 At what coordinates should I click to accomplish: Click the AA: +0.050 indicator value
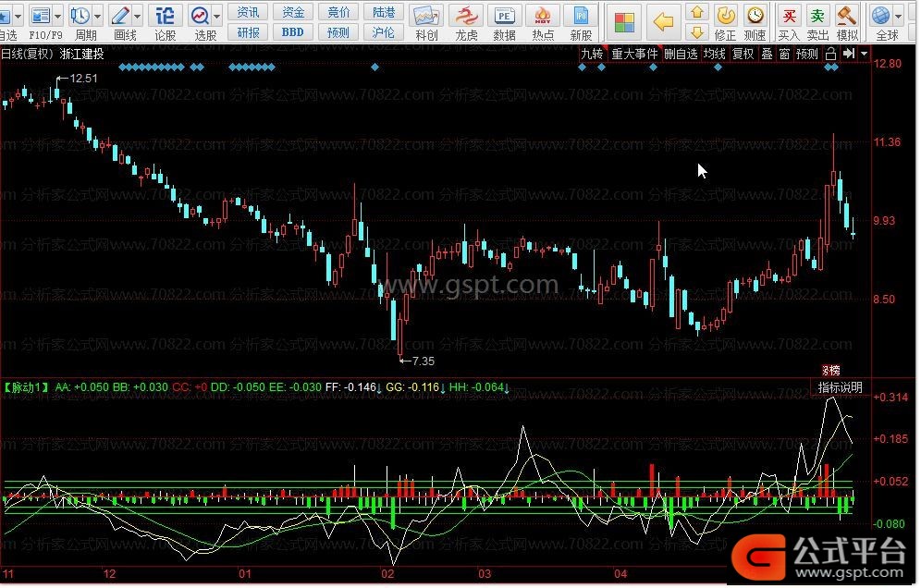[x=81, y=387]
